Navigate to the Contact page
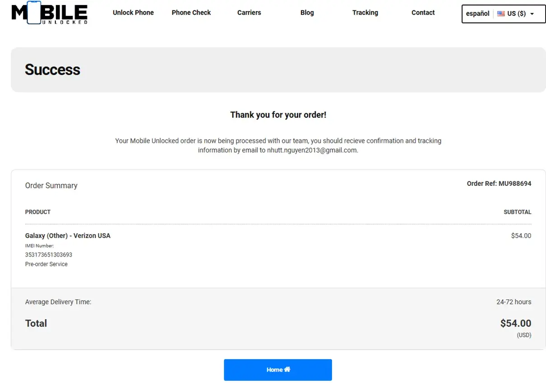 click(423, 13)
